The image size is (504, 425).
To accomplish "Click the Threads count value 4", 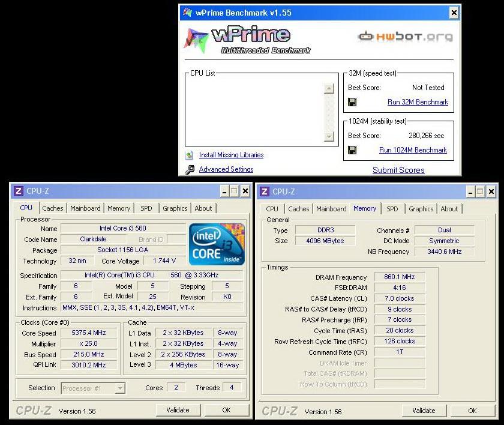I will pos(232,388).
